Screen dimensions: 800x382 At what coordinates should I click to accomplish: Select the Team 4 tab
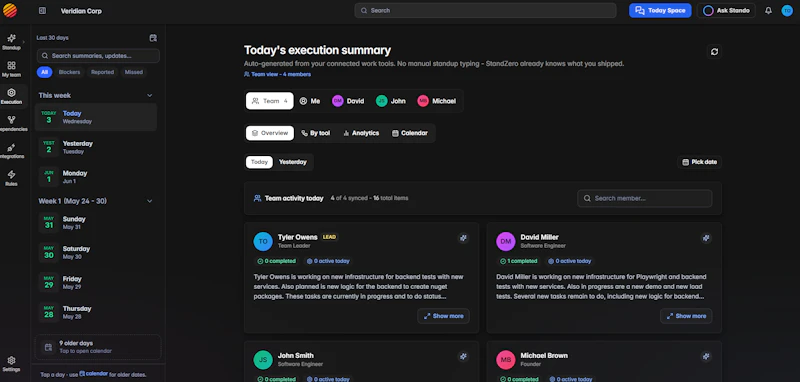tap(270, 101)
